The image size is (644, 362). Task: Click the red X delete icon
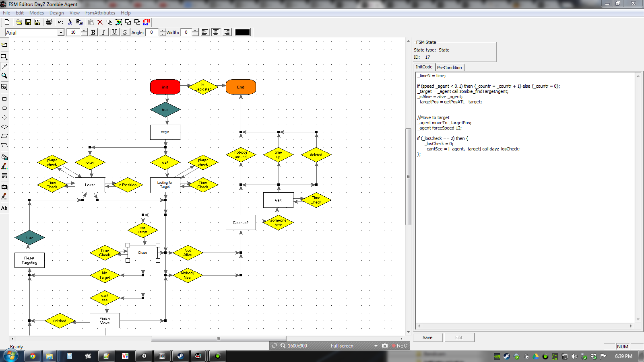point(100,22)
